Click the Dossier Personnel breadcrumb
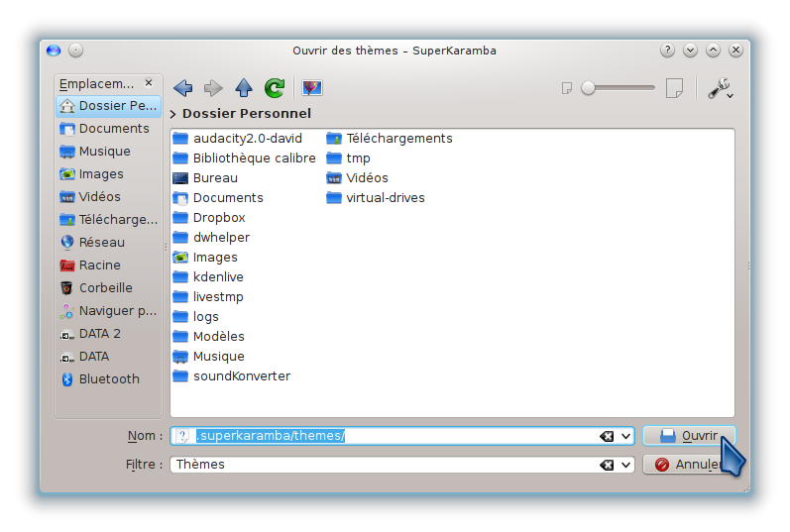 pos(247,113)
